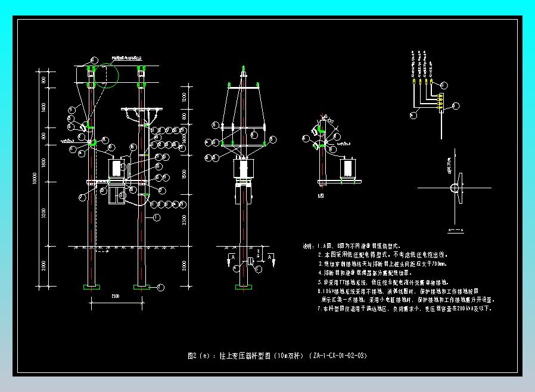Click note 6 beginning with "6.10kV接地系统"
This screenshot has width=535, height=392.
(398, 291)
